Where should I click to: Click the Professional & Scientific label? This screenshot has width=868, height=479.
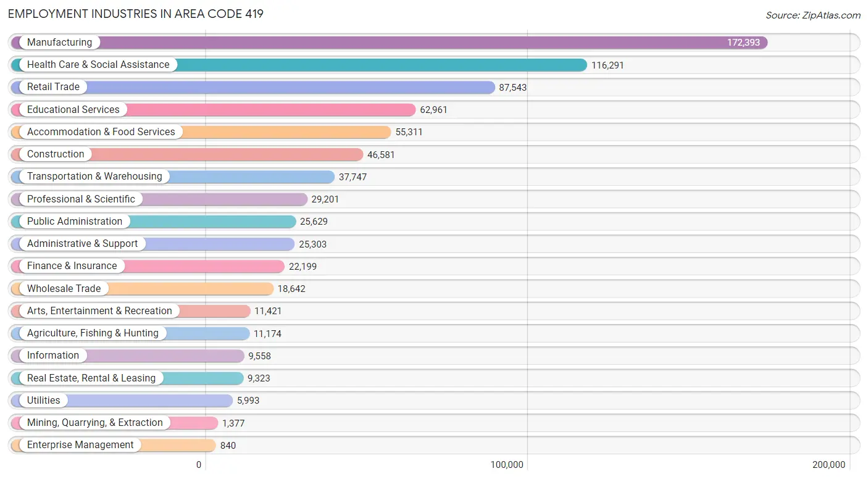point(81,199)
